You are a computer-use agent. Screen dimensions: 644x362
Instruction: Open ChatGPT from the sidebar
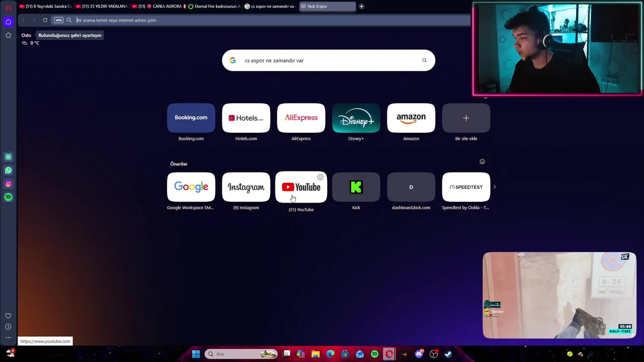point(8,157)
